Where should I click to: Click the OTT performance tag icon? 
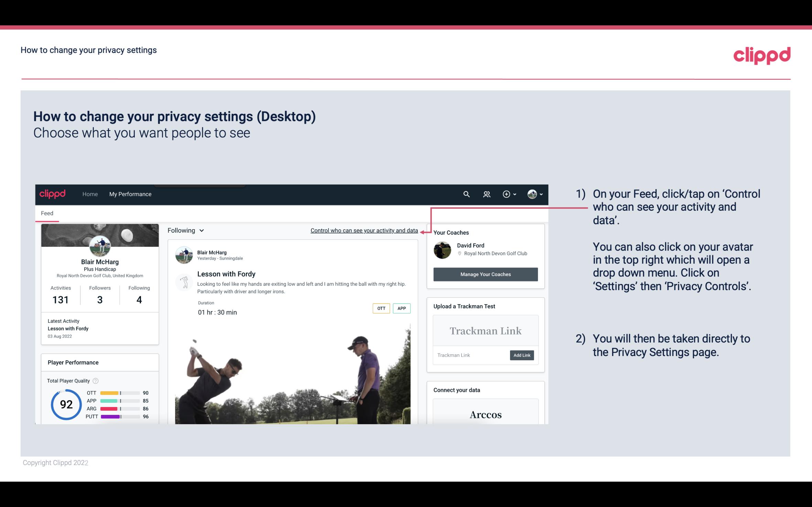pos(380,308)
